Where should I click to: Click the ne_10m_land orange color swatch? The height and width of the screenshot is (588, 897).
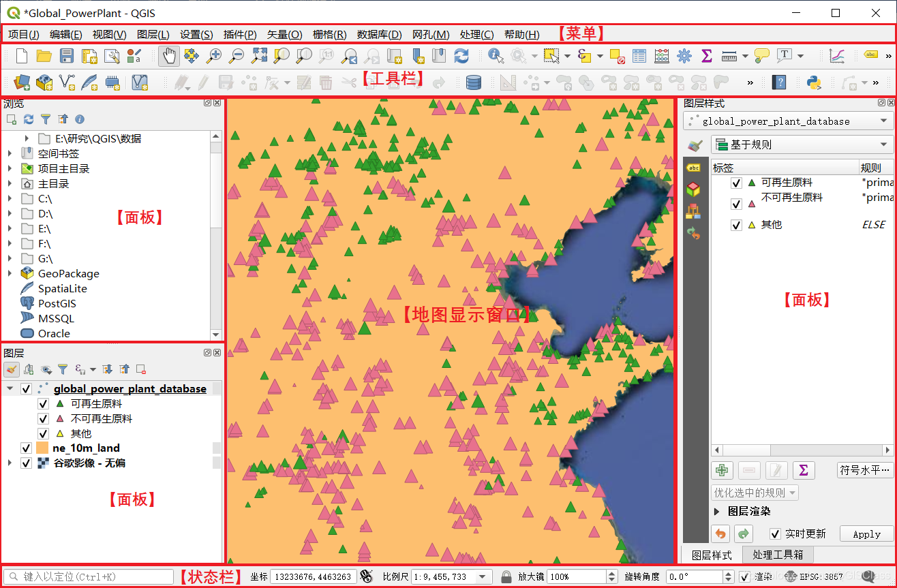42,448
